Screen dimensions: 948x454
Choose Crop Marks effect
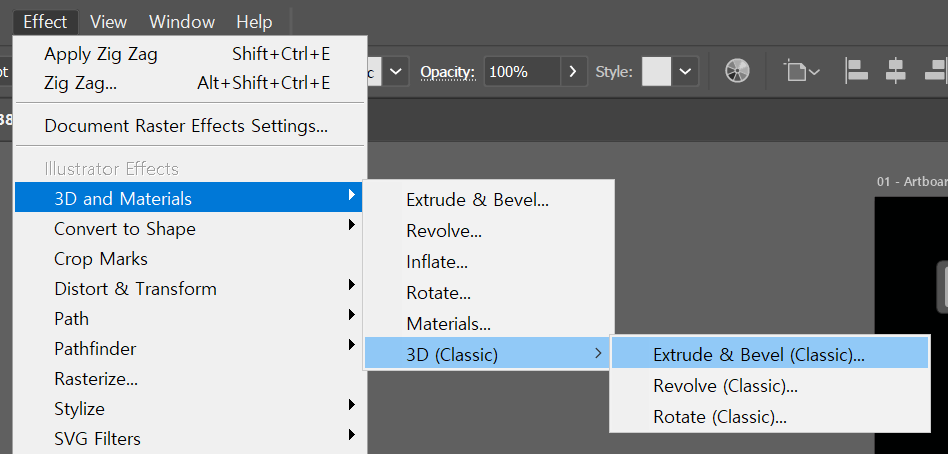[x=190, y=259]
